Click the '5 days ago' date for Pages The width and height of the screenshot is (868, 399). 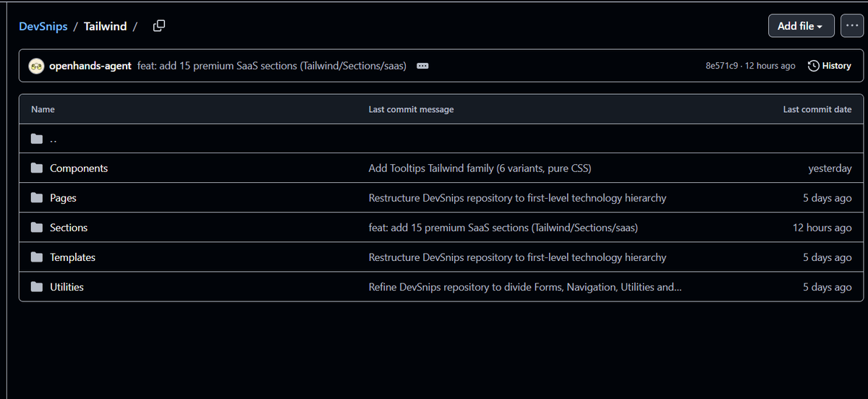tap(827, 198)
